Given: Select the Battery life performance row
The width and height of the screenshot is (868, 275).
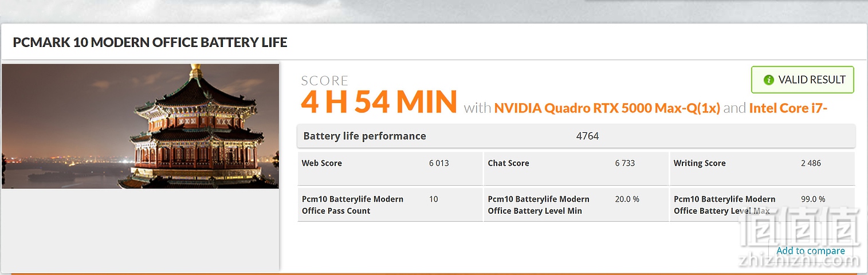Looking at the screenshot, I should [x=576, y=136].
